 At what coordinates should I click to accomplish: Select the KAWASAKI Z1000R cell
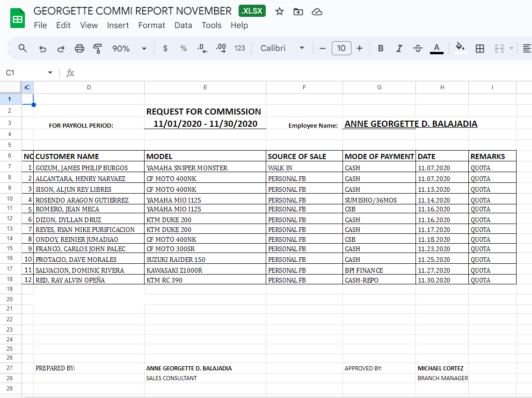pos(205,270)
